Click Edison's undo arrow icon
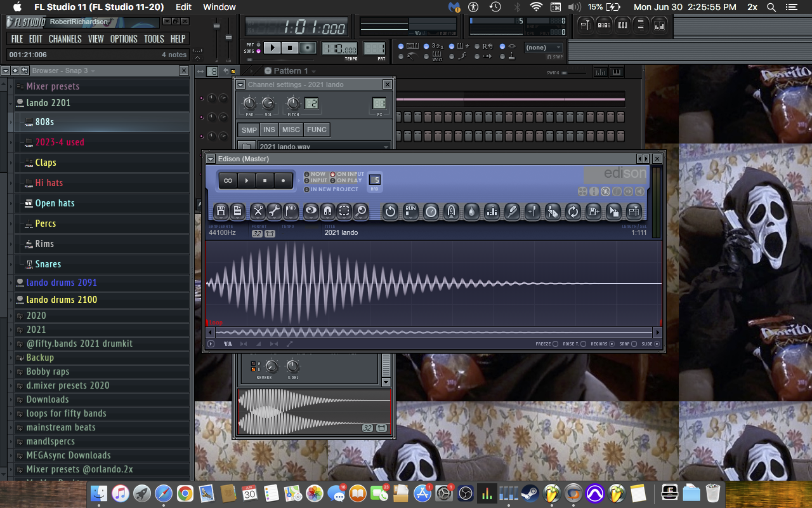 [390, 211]
